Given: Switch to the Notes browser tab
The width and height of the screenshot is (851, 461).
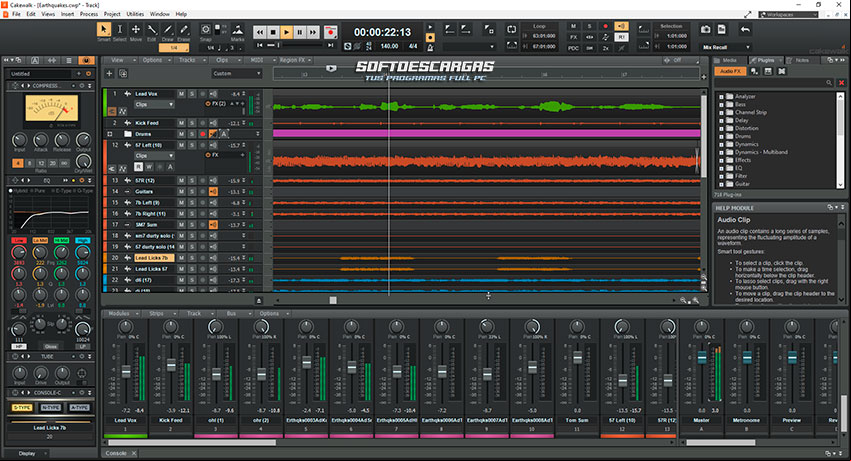Looking at the screenshot, I should 802,60.
